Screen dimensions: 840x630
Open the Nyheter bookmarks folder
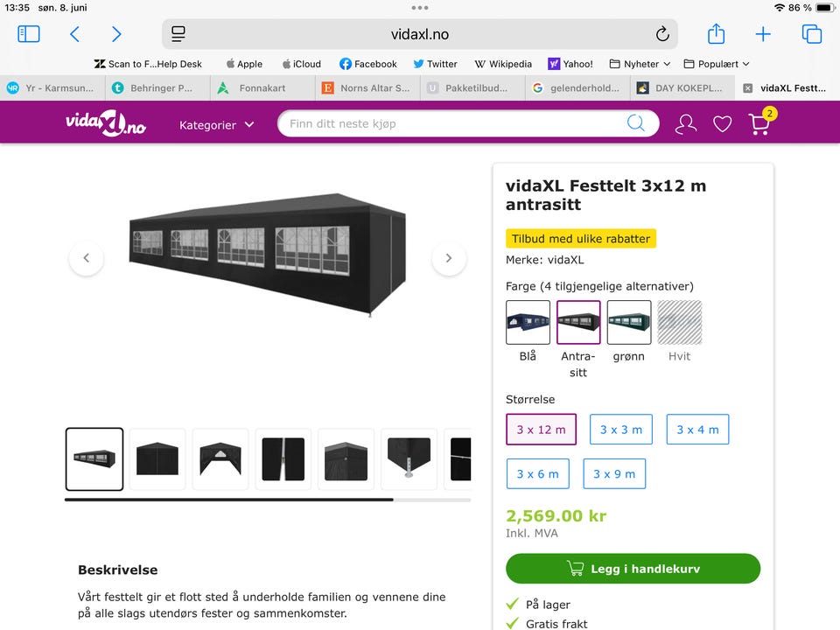pos(640,64)
